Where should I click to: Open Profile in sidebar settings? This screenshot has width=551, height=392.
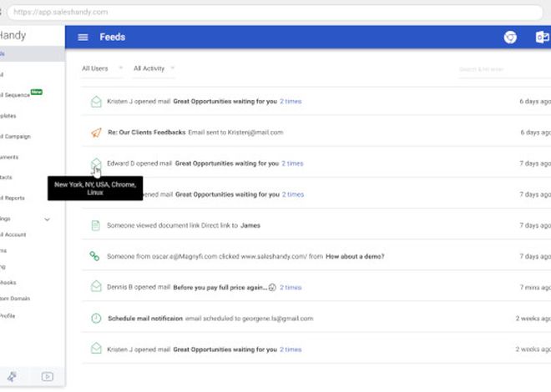(x=8, y=316)
